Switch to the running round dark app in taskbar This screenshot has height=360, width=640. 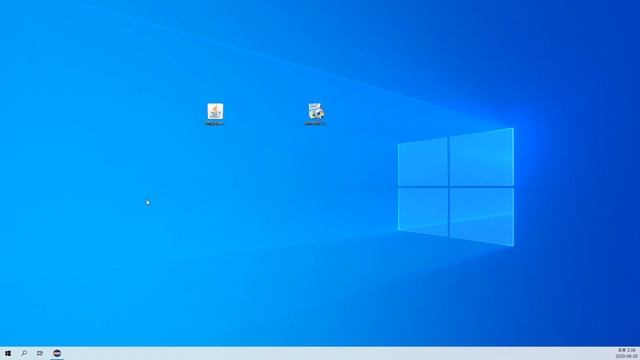(x=57, y=353)
